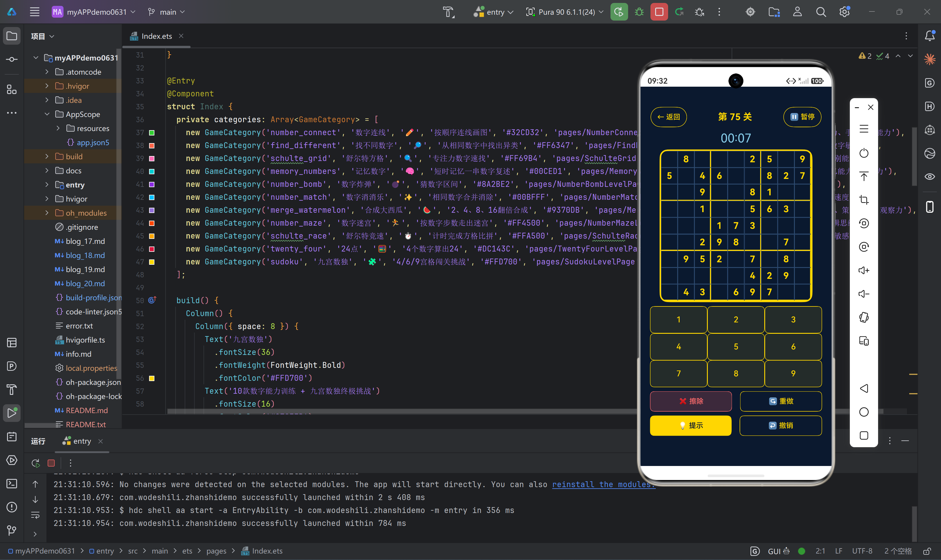This screenshot has width=941, height=560.
Task: Click green color swatch on line 37
Action: pyautogui.click(x=152, y=133)
